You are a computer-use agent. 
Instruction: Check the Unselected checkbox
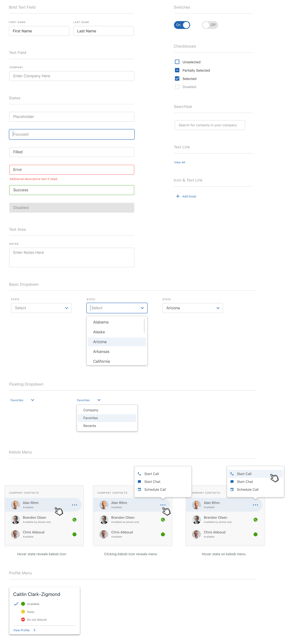pyautogui.click(x=177, y=62)
